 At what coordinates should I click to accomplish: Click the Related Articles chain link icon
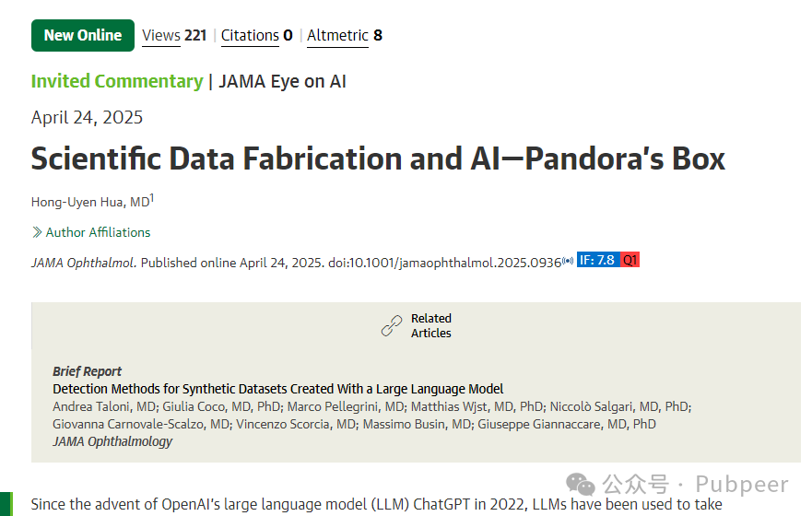point(392,325)
